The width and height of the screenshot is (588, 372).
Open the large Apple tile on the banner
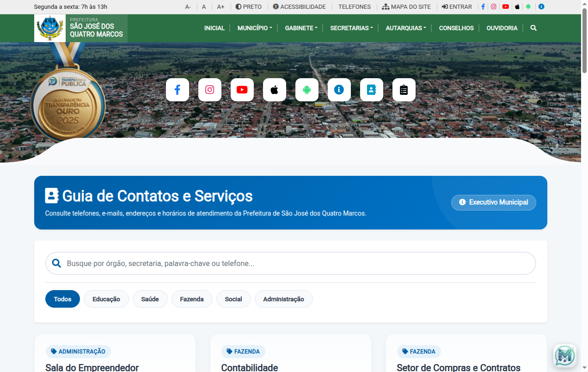275,90
